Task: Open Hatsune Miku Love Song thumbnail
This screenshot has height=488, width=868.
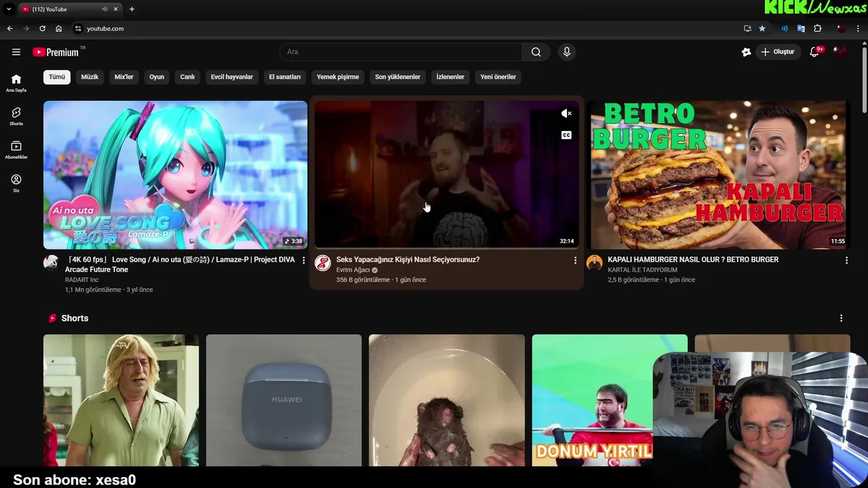Action: pyautogui.click(x=176, y=175)
